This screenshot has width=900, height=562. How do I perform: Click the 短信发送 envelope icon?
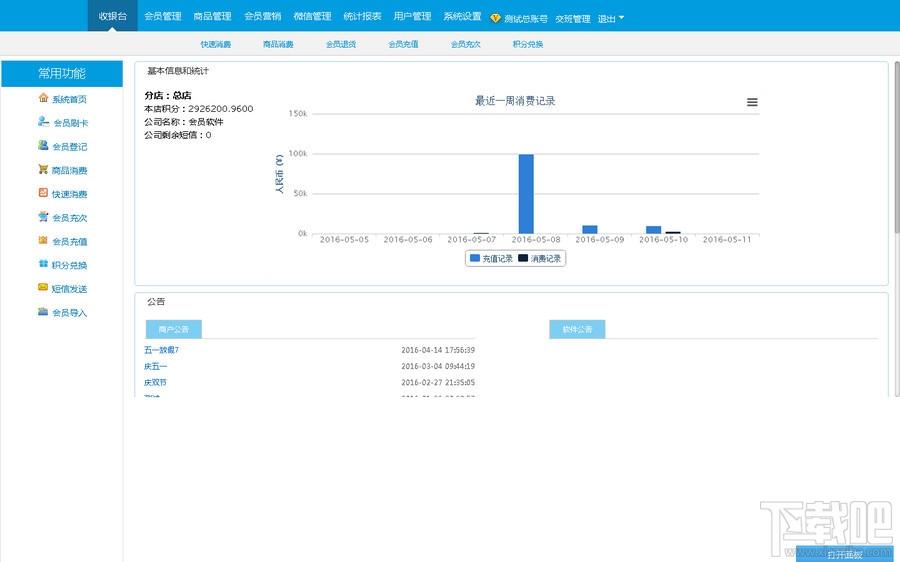tap(43, 287)
